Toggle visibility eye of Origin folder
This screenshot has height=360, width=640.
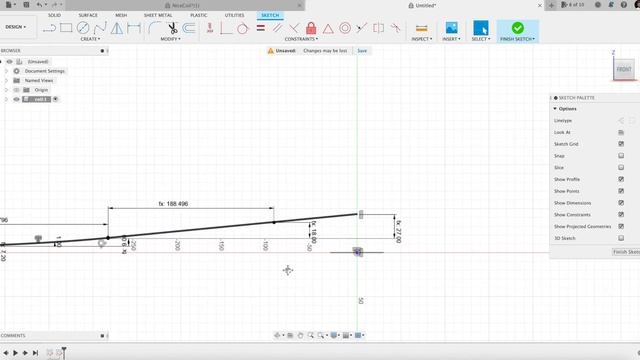coord(16,90)
